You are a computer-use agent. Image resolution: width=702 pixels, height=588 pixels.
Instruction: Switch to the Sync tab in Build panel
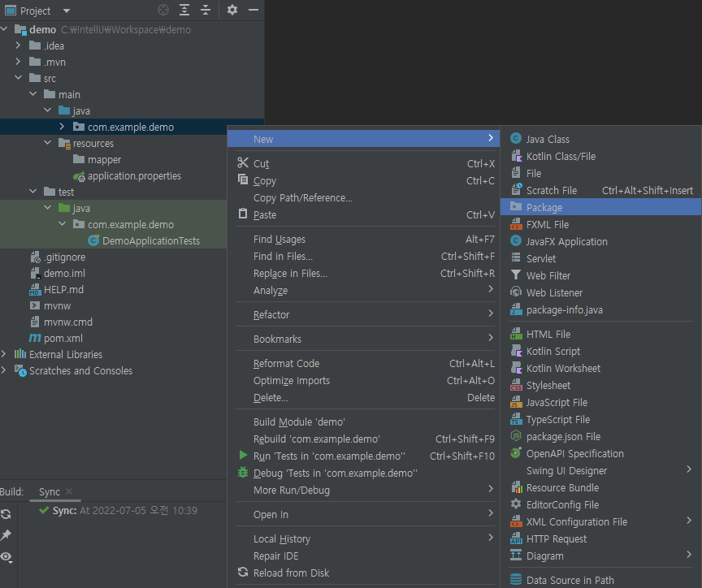click(50, 492)
